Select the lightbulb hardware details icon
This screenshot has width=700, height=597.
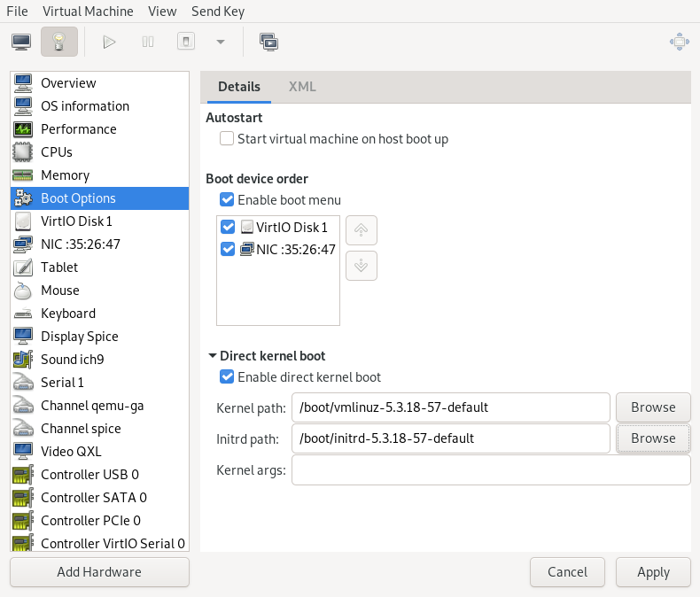click(58, 42)
